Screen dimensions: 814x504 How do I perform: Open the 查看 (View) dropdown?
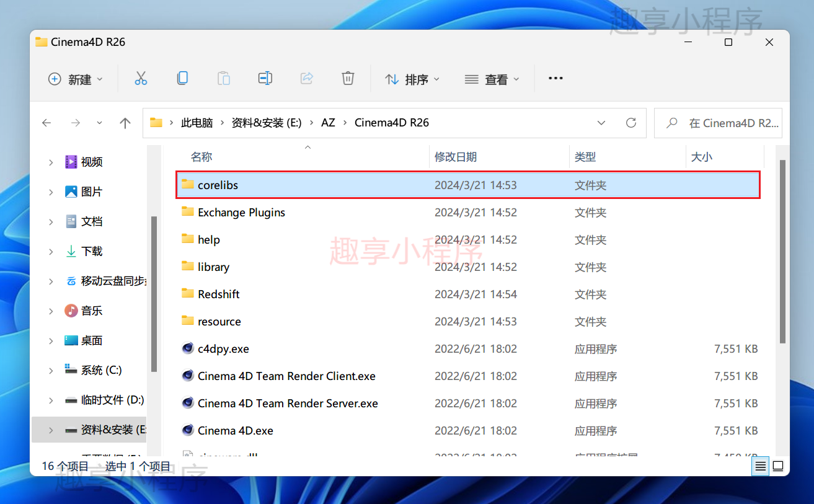pos(492,79)
